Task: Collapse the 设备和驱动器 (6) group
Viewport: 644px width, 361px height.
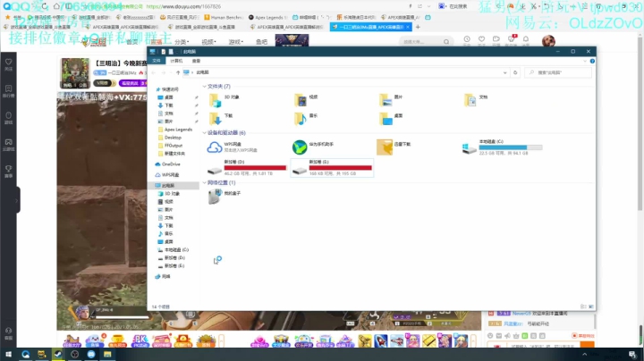Action: (204, 133)
